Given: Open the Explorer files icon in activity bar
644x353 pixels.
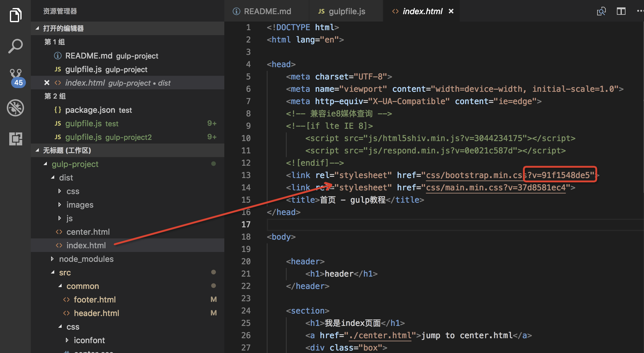Looking at the screenshot, I should [15, 15].
